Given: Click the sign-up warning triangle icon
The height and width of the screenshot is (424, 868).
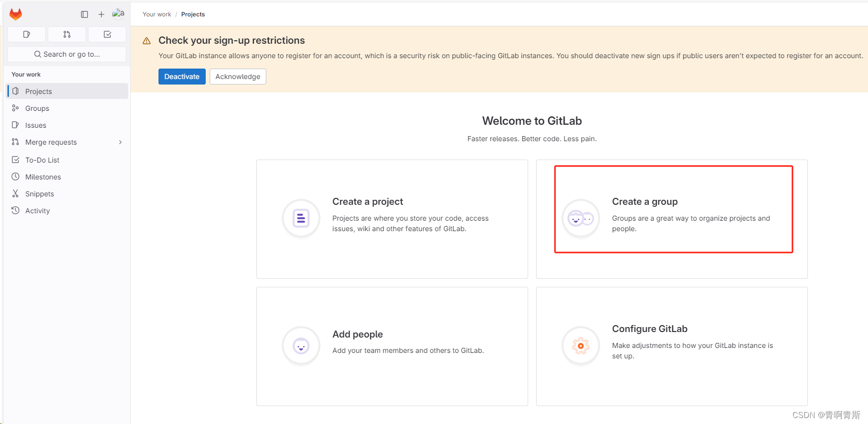Looking at the screenshot, I should [147, 41].
